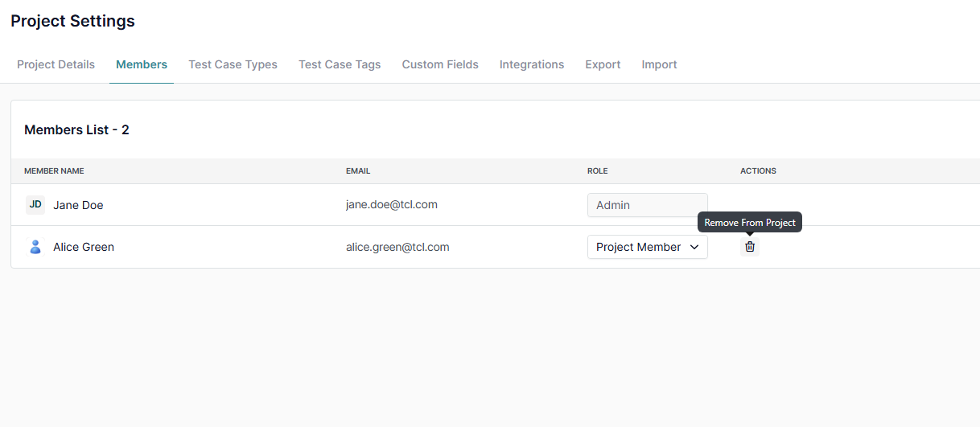Click the name Alice Green
The width and height of the screenshot is (980, 427).
click(x=84, y=247)
